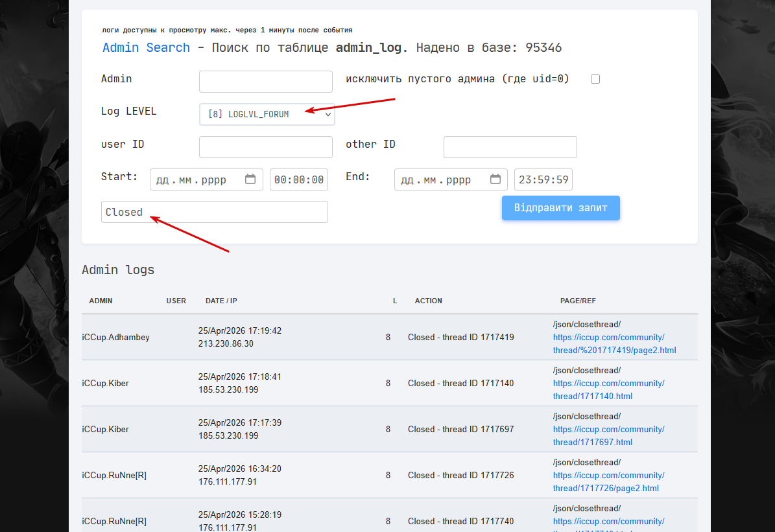Click action text Closed - thread ID 1717140

point(460,384)
